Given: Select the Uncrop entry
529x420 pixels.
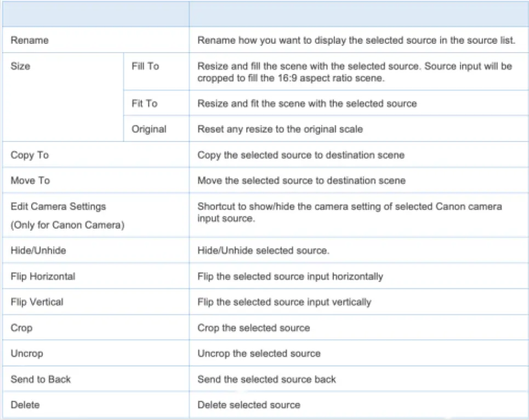Looking at the screenshot, I should [x=27, y=353].
